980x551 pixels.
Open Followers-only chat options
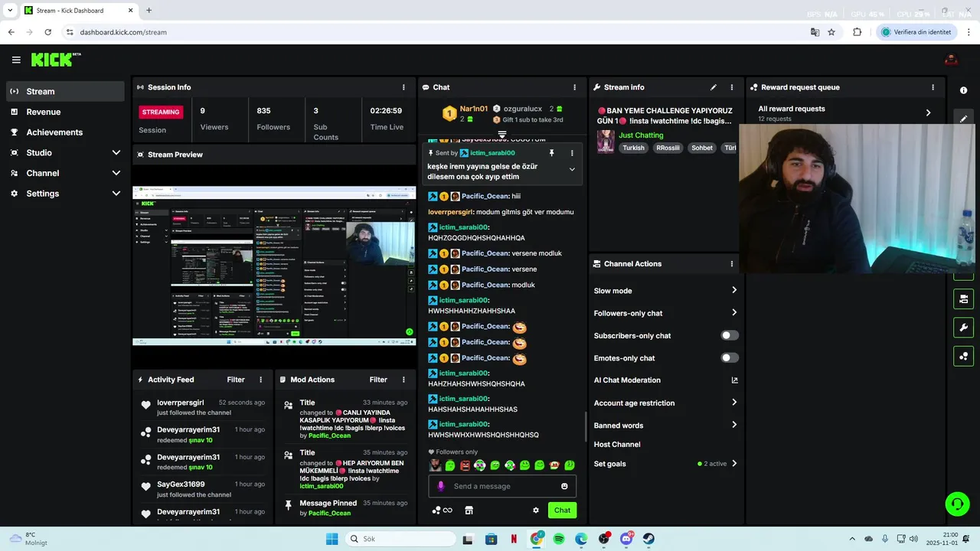pos(665,313)
